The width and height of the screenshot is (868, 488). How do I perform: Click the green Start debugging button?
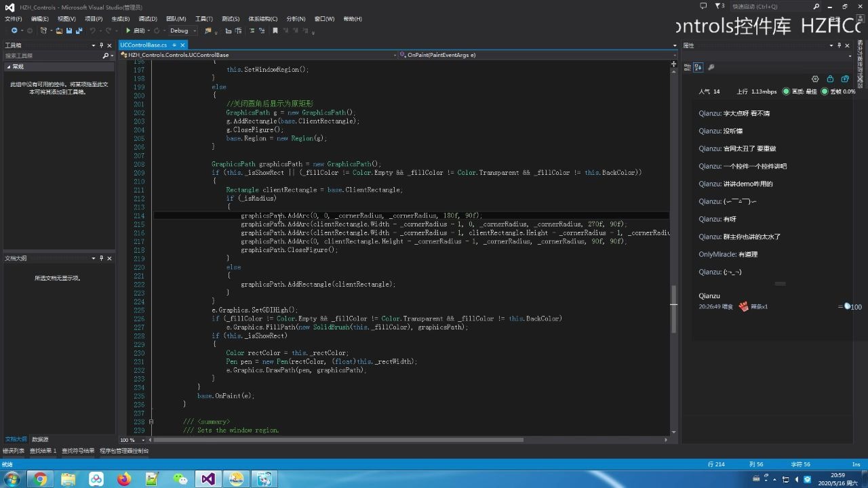point(128,30)
